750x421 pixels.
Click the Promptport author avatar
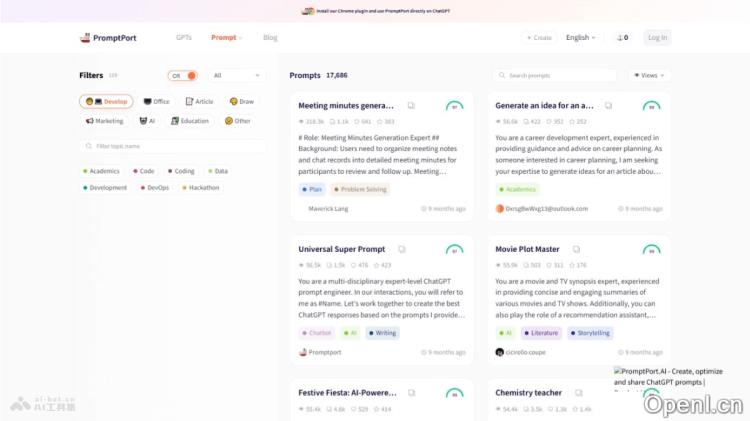[x=303, y=352]
